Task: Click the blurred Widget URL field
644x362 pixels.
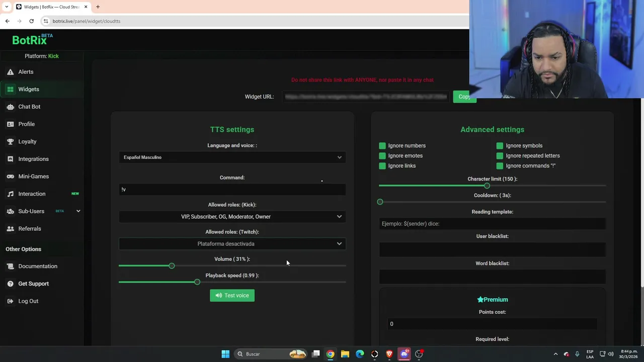Action: tap(365, 97)
